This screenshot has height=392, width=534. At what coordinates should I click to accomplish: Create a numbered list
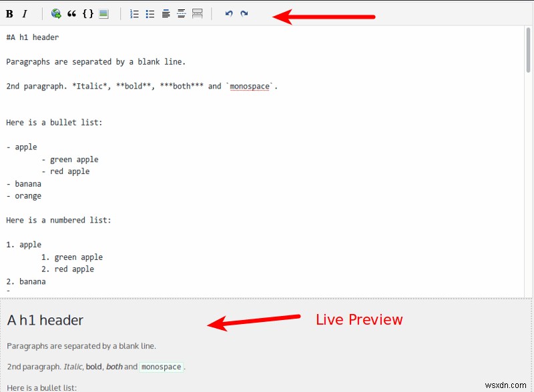click(133, 13)
